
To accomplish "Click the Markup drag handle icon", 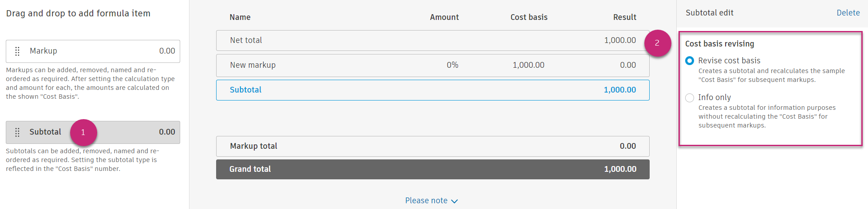I will [x=17, y=51].
